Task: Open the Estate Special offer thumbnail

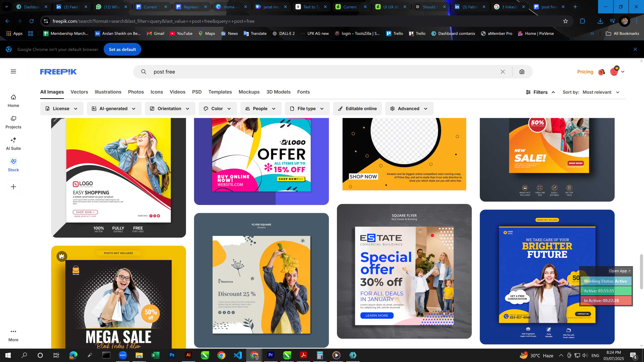Action: [404, 271]
